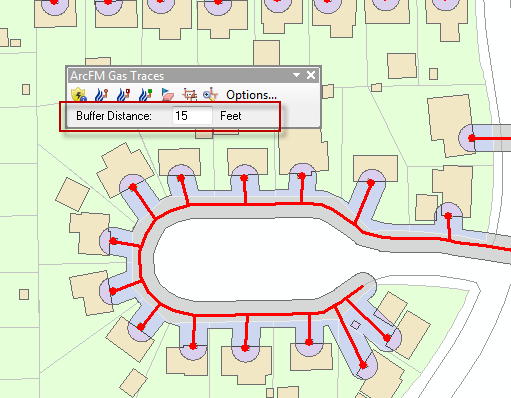Select the flame trace tool with green square
The image size is (511, 398).
point(145,95)
